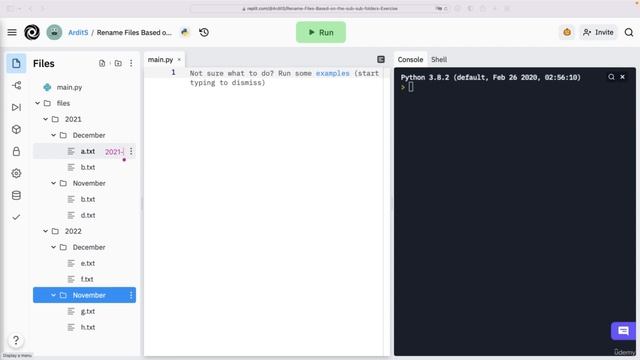Open the ArditS profile link

click(x=78, y=32)
